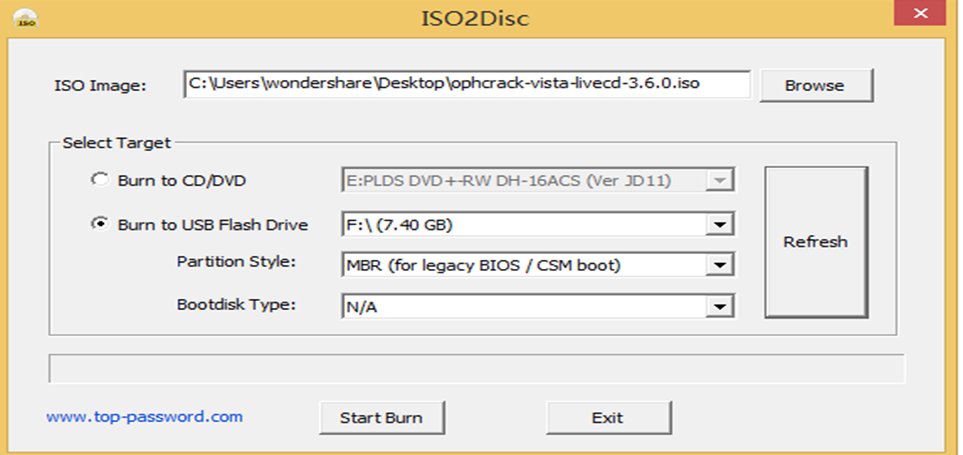Image resolution: width=963 pixels, height=455 pixels.
Task: Click the empty burn progress bar
Action: click(476, 368)
